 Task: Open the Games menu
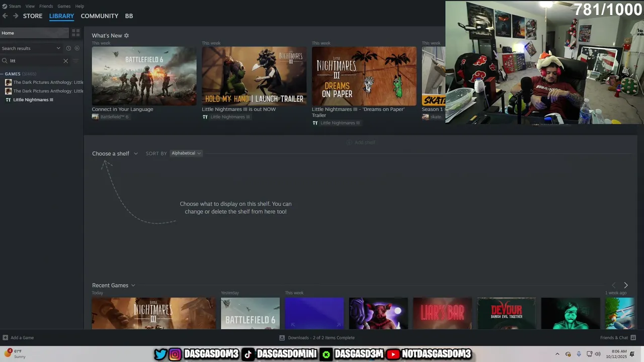(64, 6)
